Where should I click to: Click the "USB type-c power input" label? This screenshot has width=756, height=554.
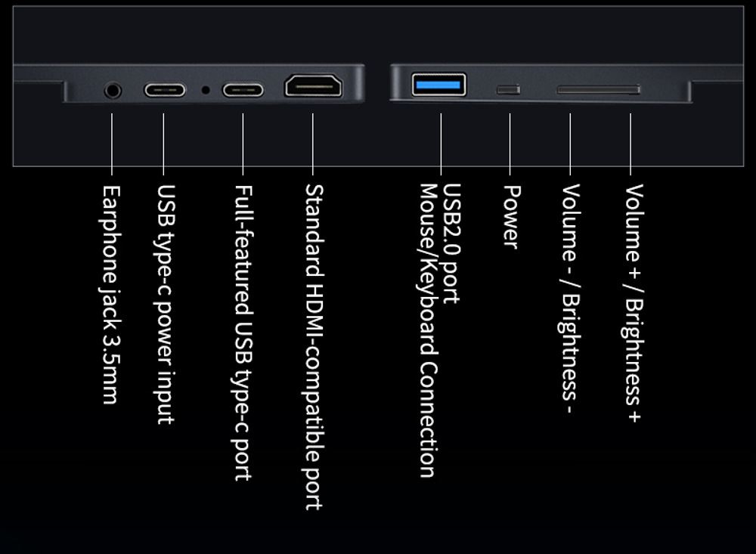(x=165, y=305)
